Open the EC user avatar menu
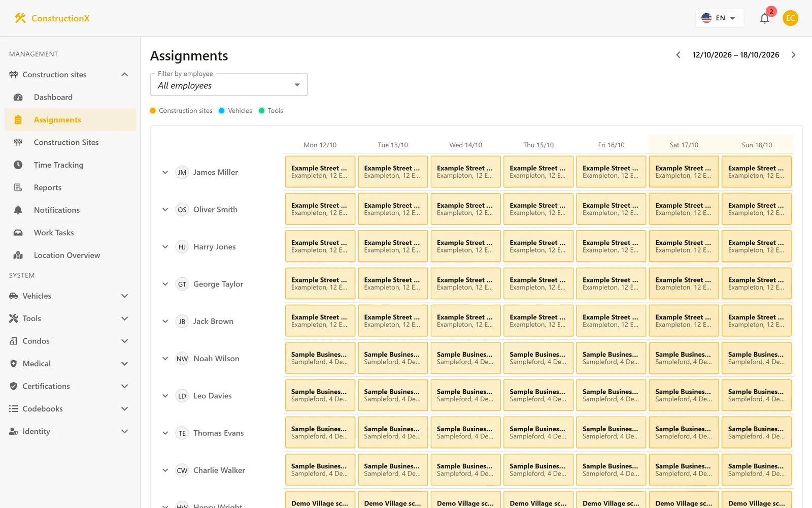The image size is (812, 508). 790,18
